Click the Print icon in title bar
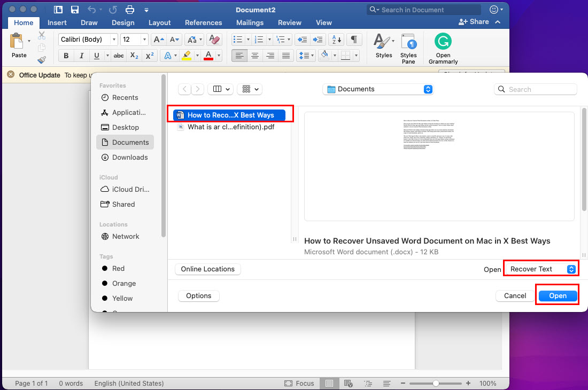Image resolution: width=588 pixels, height=390 pixels. click(x=129, y=10)
